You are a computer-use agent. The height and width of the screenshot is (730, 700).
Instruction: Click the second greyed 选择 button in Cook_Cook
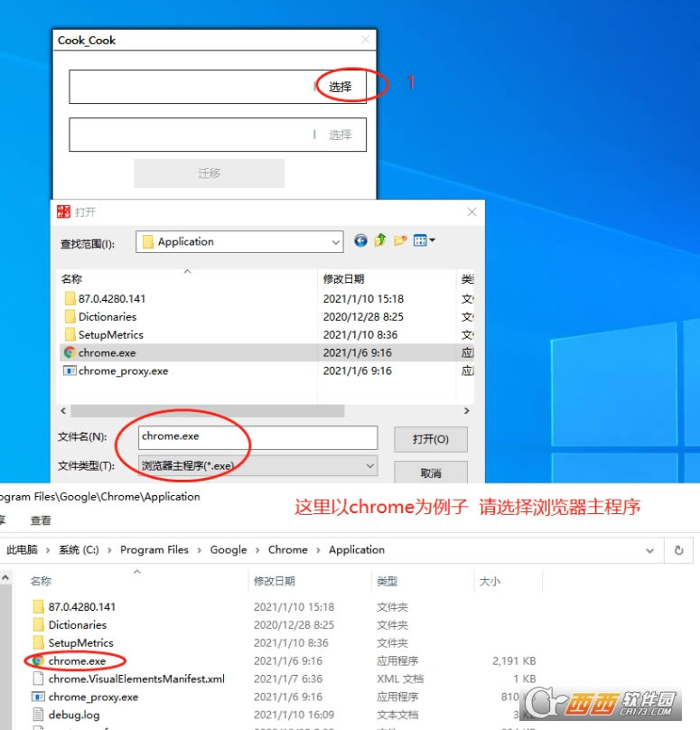341,135
